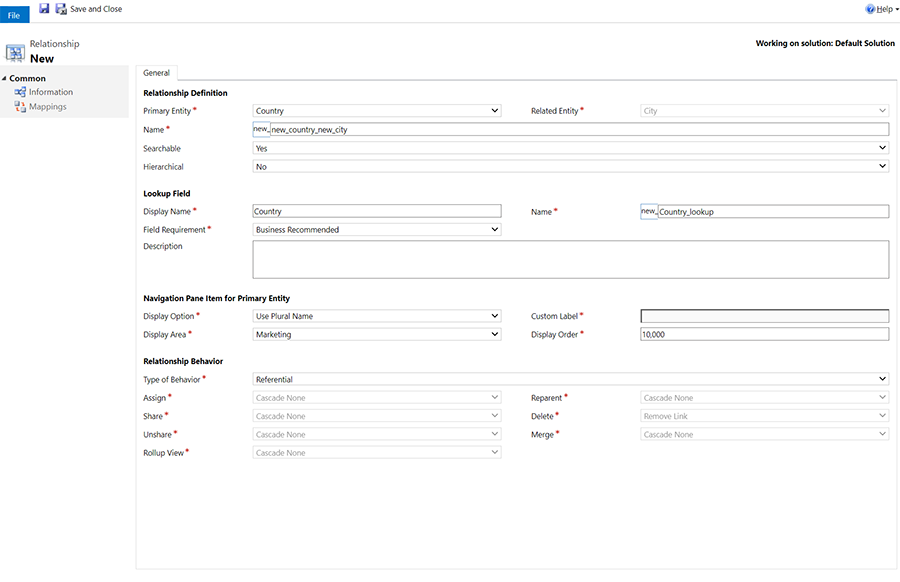This screenshot has width=900, height=582.
Task: Select the Display Order field showing 10,000
Action: tap(763, 333)
